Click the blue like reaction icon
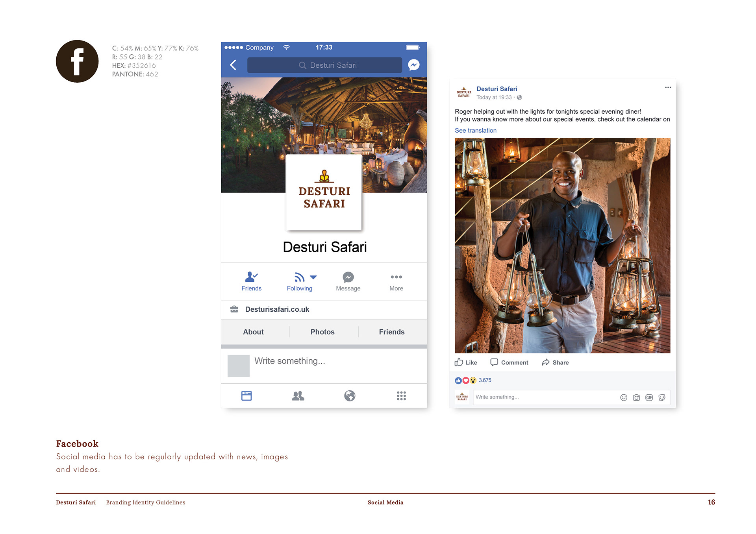Viewport: 756px width, 534px height. [458, 381]
